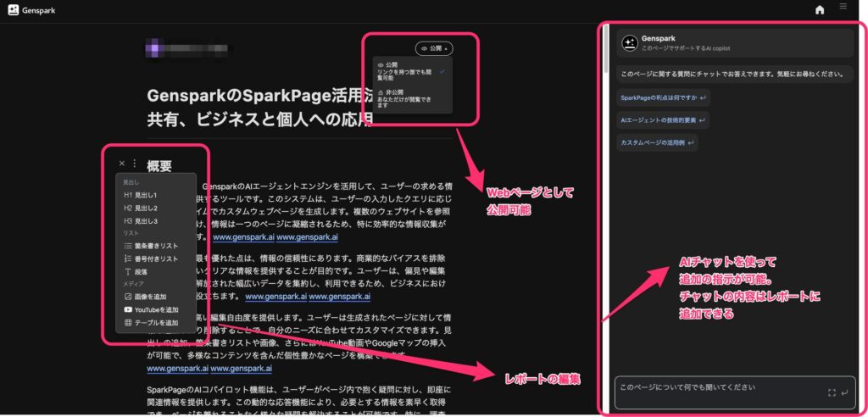Click the page title starting GensparkのSparkPage活用法
868x417 pixels.
259,108
